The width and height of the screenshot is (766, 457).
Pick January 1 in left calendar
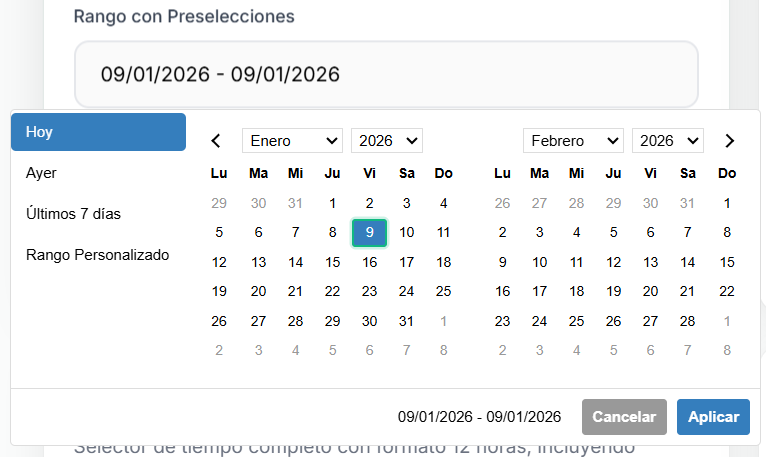coord(332,203)
